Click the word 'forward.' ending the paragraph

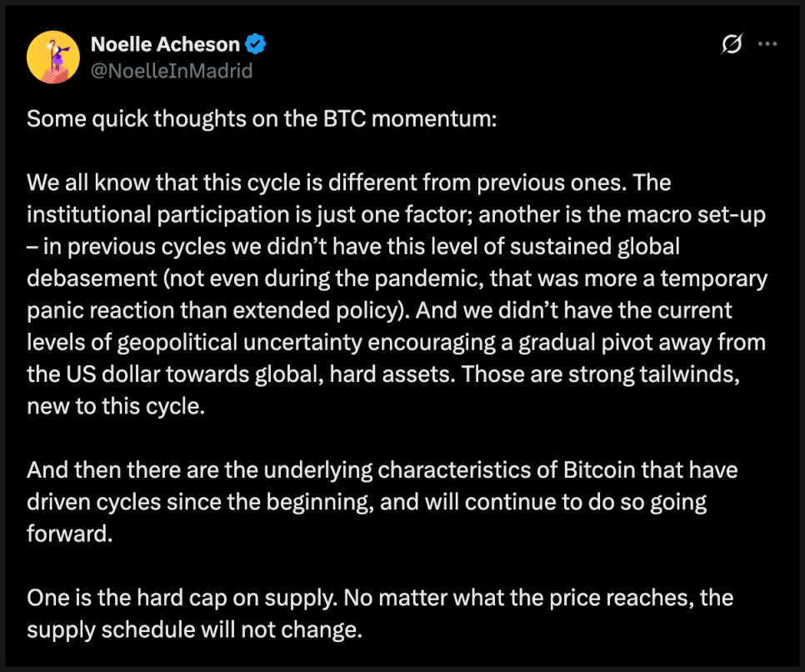pyautogui.click(x=68, y=534)
